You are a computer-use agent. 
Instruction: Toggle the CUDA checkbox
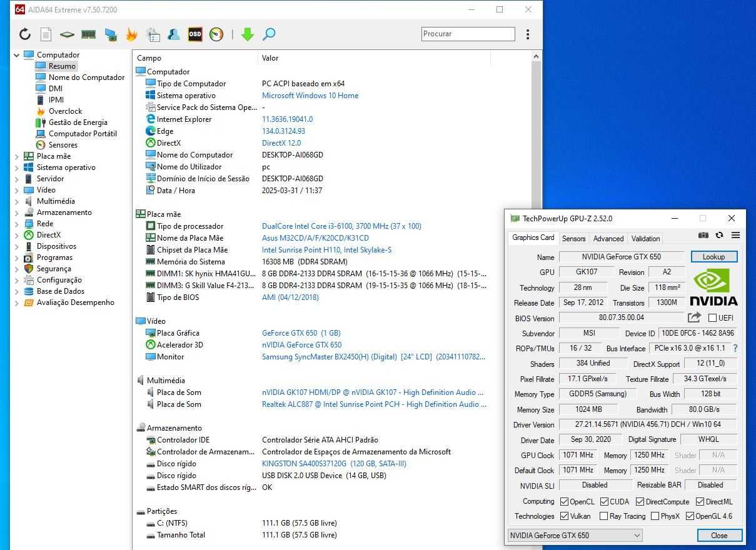(605, 501)
